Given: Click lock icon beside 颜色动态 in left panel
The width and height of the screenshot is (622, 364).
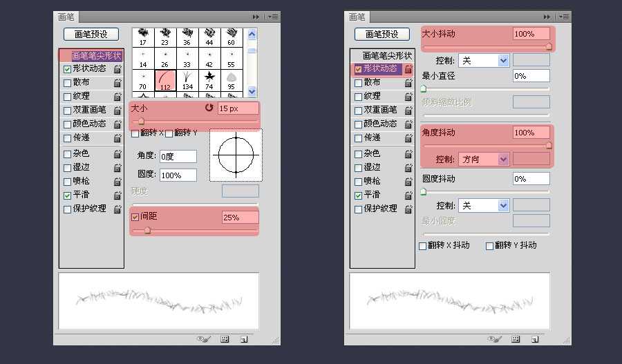Looking at the screenshot, I should click(x=117, y=124).
